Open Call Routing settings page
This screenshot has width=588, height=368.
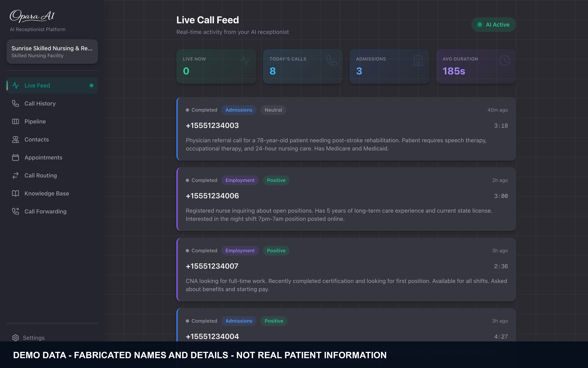click(x=52, y=175)
